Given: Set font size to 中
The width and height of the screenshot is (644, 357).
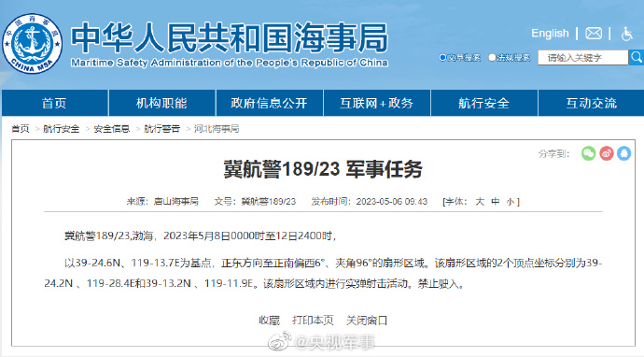Looking at the screenshot, I should pos(496,202).
